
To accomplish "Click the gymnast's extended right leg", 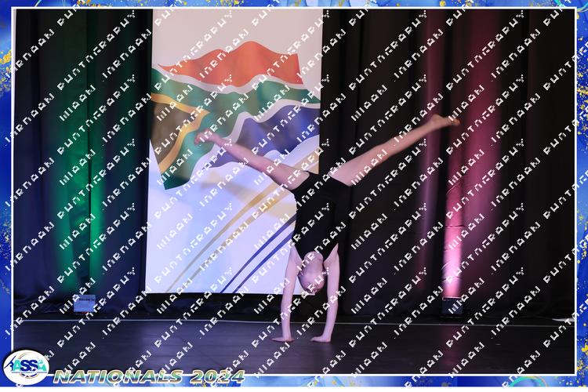I will point(392,151).
